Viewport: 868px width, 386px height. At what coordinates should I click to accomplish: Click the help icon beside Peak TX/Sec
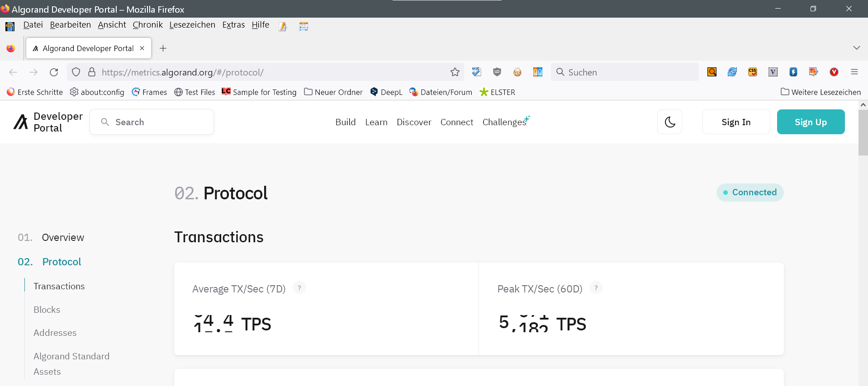coord(596,288)
